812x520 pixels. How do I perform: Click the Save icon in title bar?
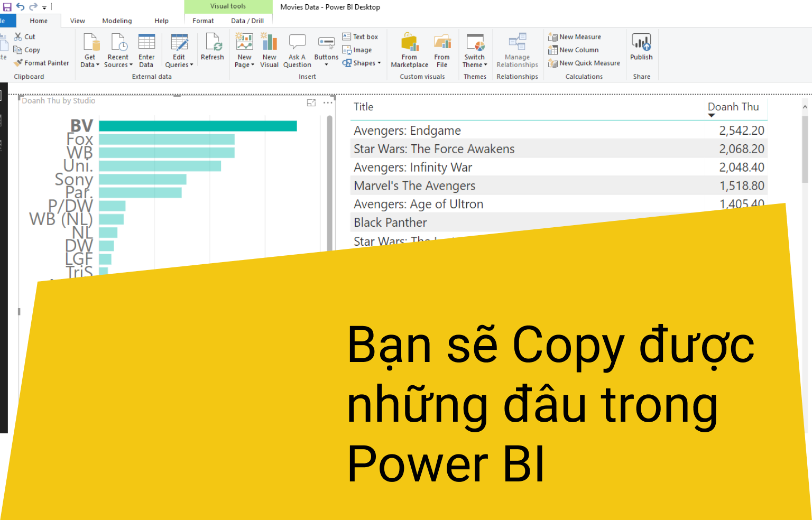tap(7, 7)
